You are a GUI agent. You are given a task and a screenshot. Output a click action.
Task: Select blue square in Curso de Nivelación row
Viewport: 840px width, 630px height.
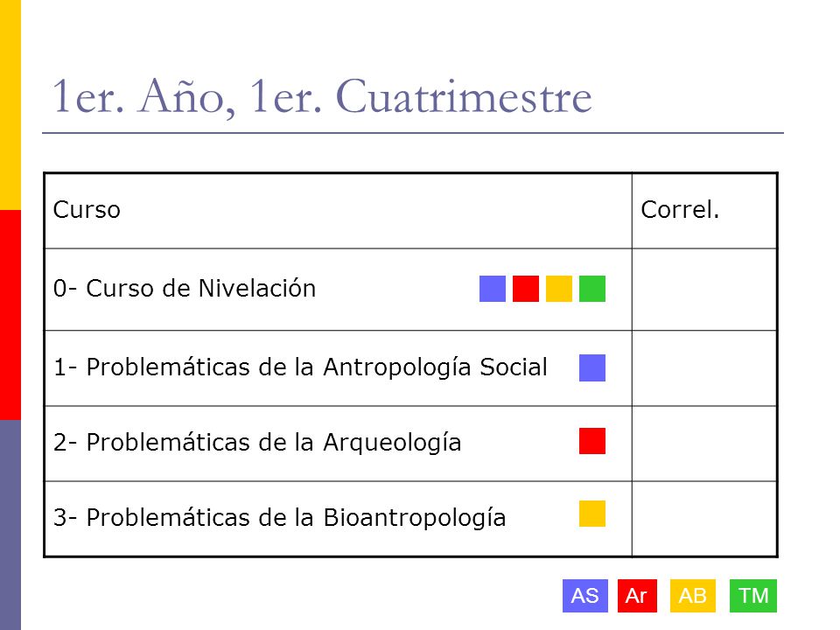(x=493, y=289)
